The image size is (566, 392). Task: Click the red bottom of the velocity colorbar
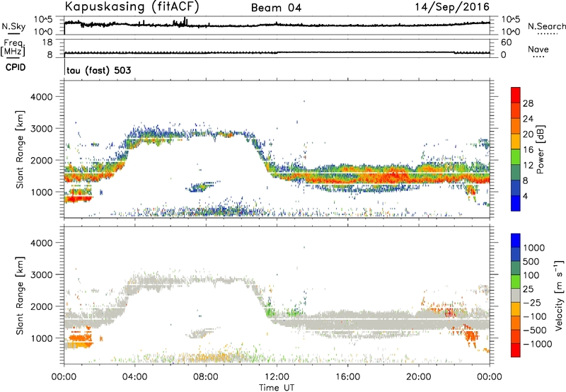tap(516, 350)
